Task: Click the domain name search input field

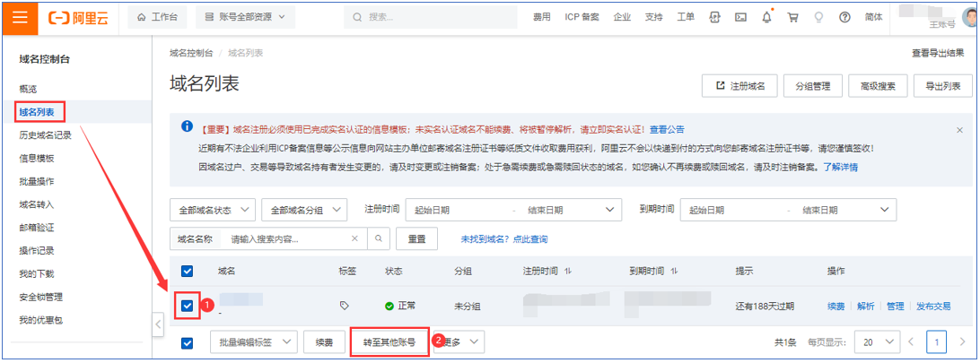Action: point(287,239)
